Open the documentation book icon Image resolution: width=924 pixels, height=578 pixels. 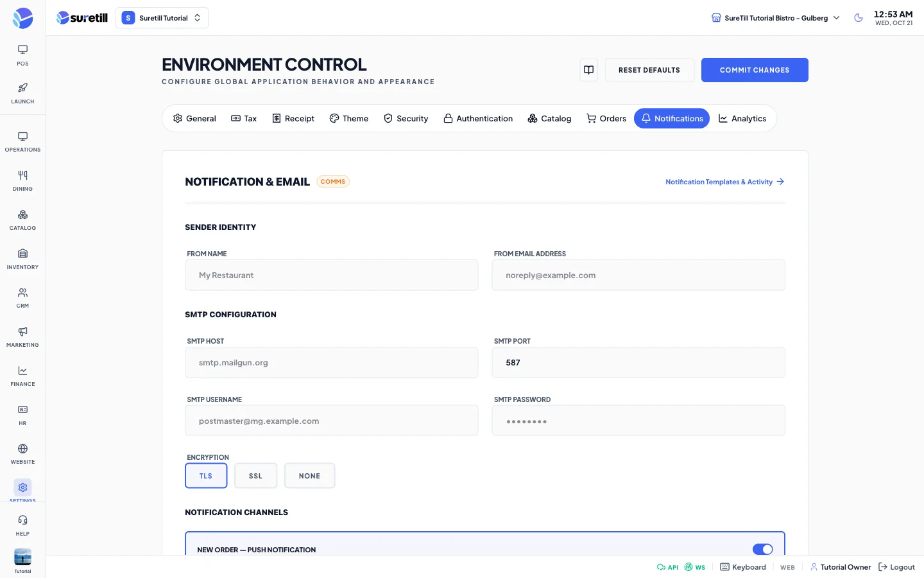(588, 70)
